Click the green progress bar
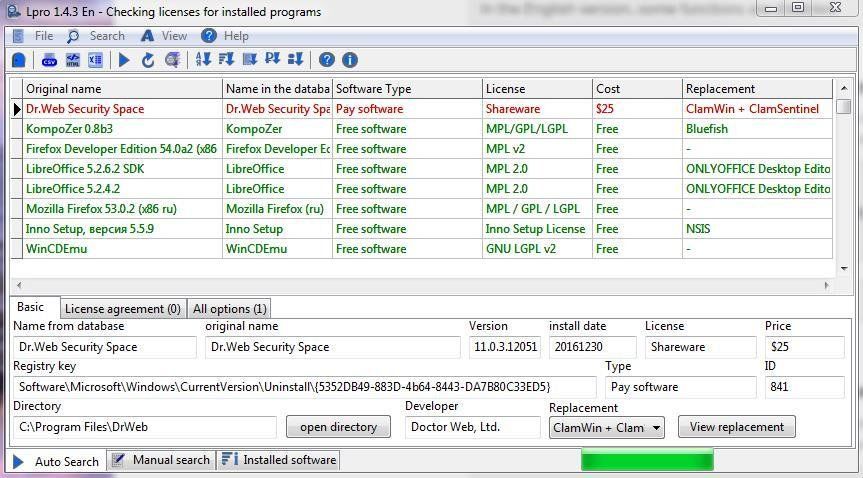 pyautogui.click(x=647, y=460)
